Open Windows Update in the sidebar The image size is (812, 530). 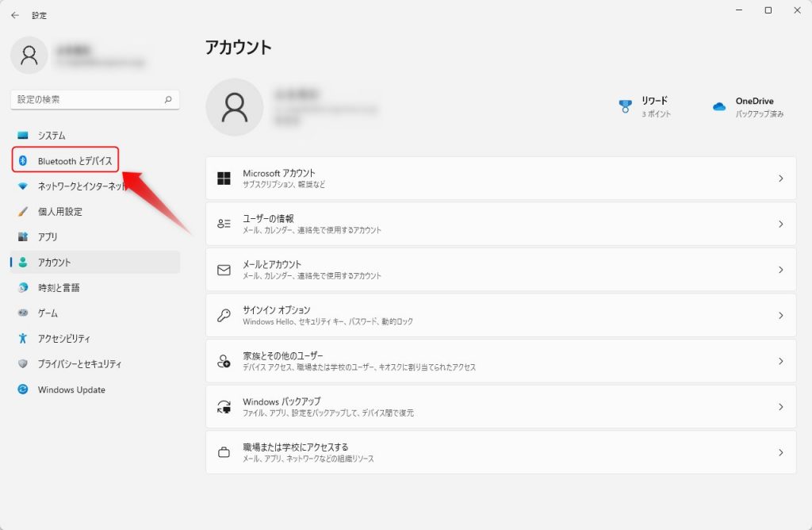pyautogui.click(x=95, y=389)
